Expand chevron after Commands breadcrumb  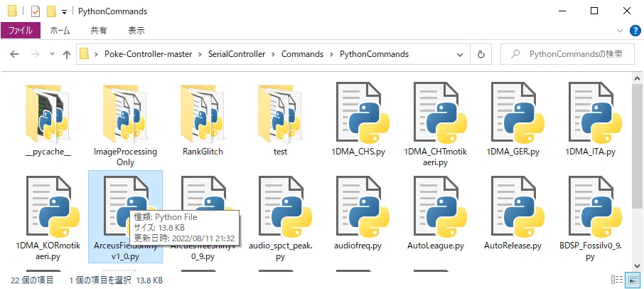pyautogui.click(x=332, y=54)
